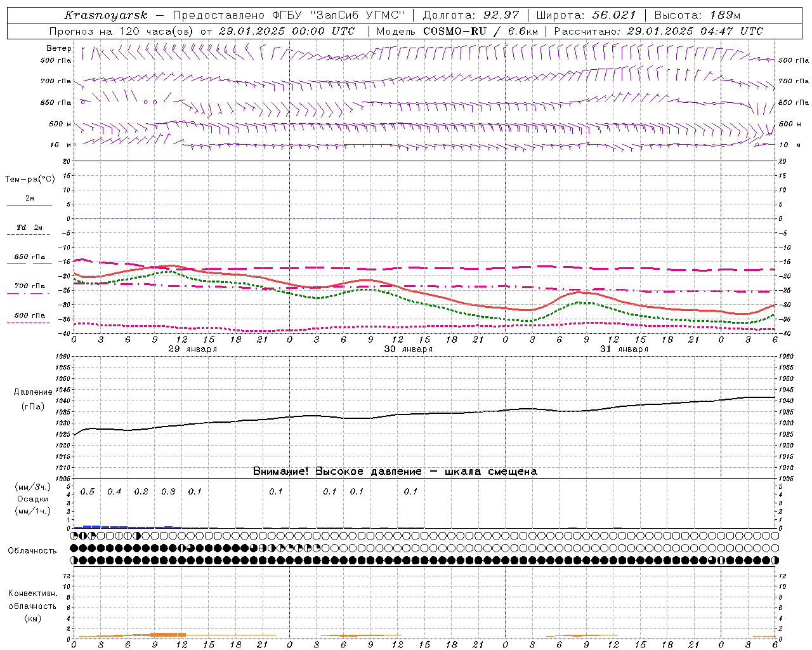The image size is (812, 650).
Task: Click the 'Td 2м' dew point legend entry
Action: tap(30, 227)
